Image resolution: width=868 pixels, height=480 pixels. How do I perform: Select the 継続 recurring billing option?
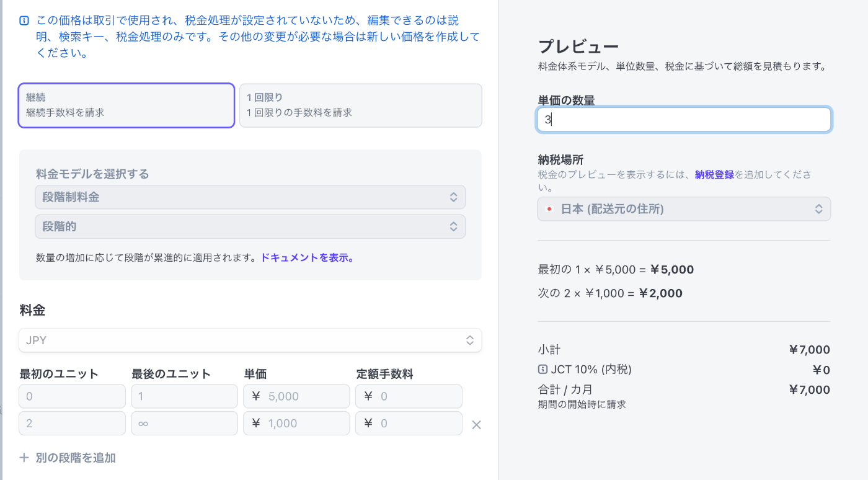(126, 105)
